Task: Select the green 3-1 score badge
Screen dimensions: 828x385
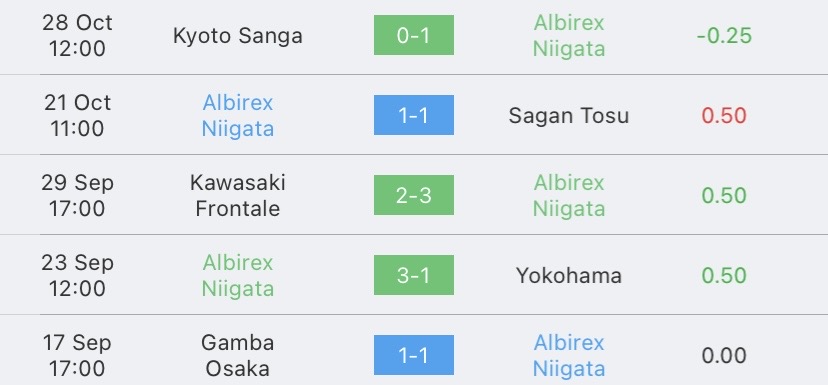Action: pos(413,275)
